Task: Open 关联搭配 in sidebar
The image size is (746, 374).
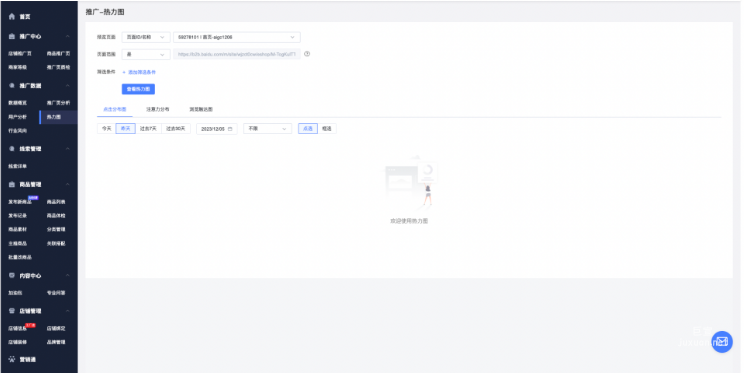Action: (x=56, y=244)
